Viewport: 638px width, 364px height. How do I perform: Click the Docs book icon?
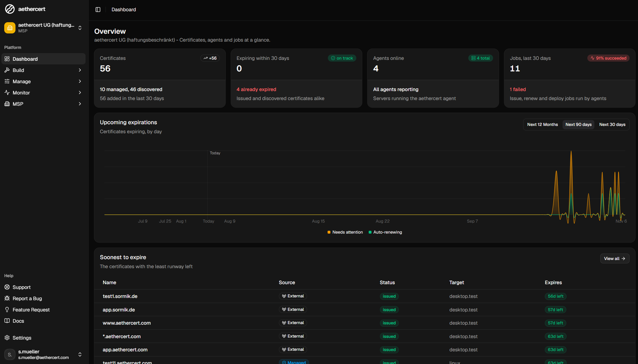point(7,321)
